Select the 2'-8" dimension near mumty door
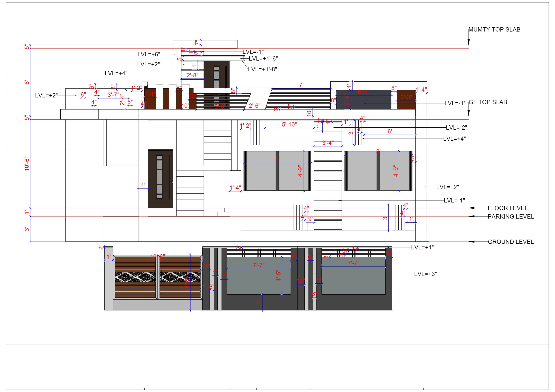 click(192, 75)
